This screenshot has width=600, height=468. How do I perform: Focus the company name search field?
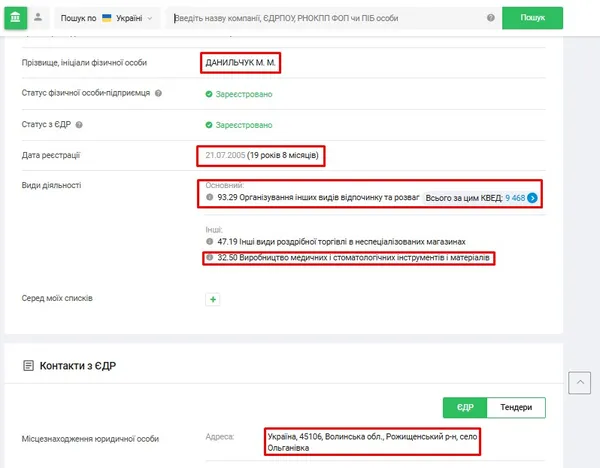pos(327,18)
